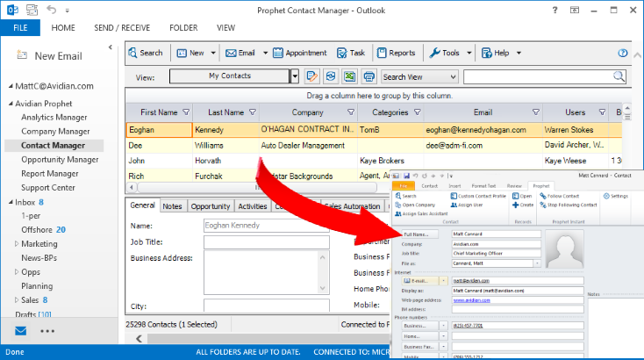The image size is (644, 360).
Task: Collapse the folder pane chevron
Action: pyautogui.click(x=110, y=47)
